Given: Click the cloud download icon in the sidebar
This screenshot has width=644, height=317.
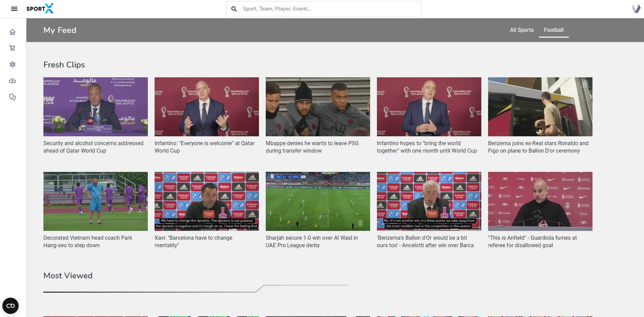Looking at the screenshot, I should pos(13,80).
